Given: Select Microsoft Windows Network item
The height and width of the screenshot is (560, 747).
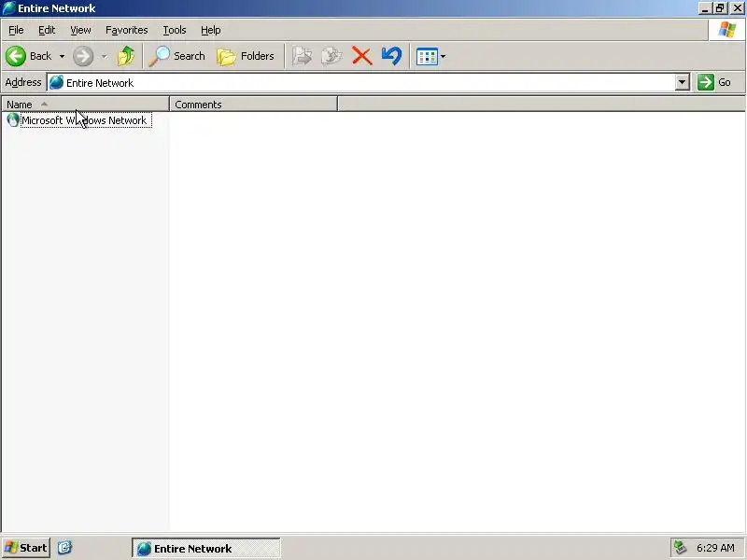Looking at the screenshot, I should click(86, 120).
